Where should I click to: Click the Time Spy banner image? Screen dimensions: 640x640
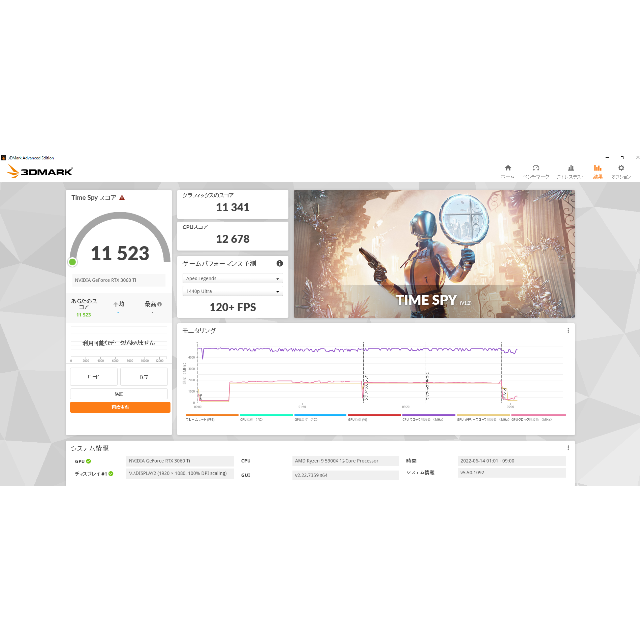point(434,253)
